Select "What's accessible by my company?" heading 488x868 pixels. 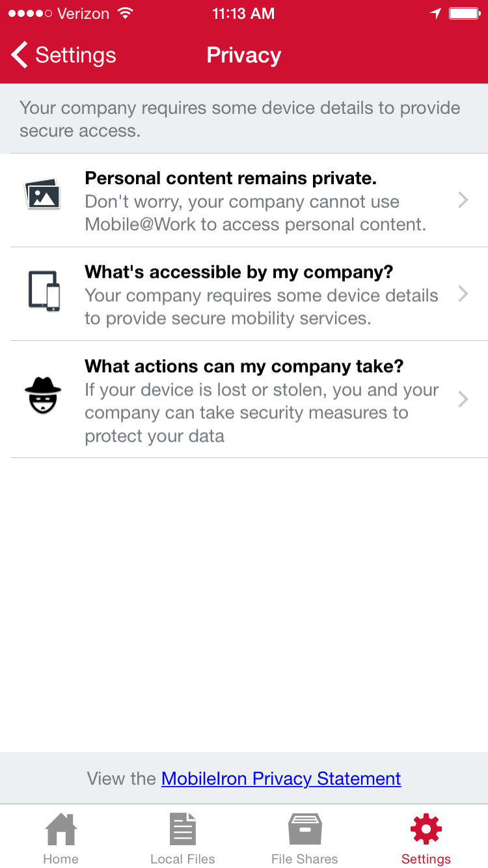pos(239,271)
